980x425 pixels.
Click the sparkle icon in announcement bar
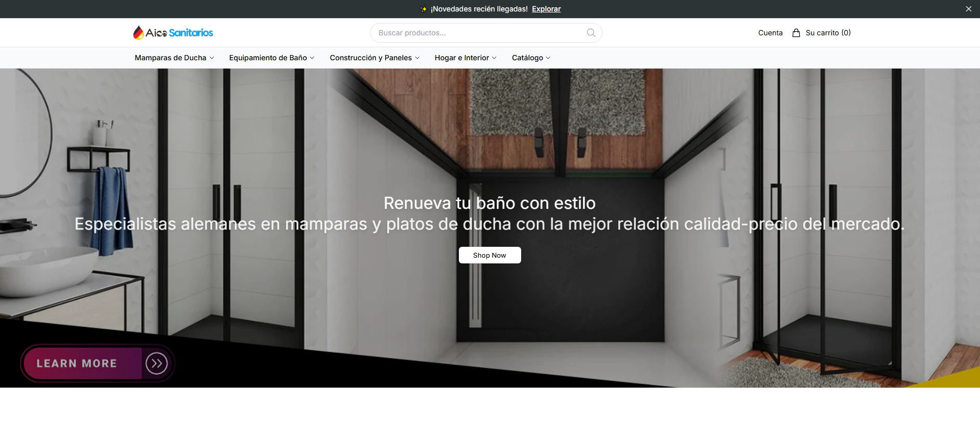point(424,9)
